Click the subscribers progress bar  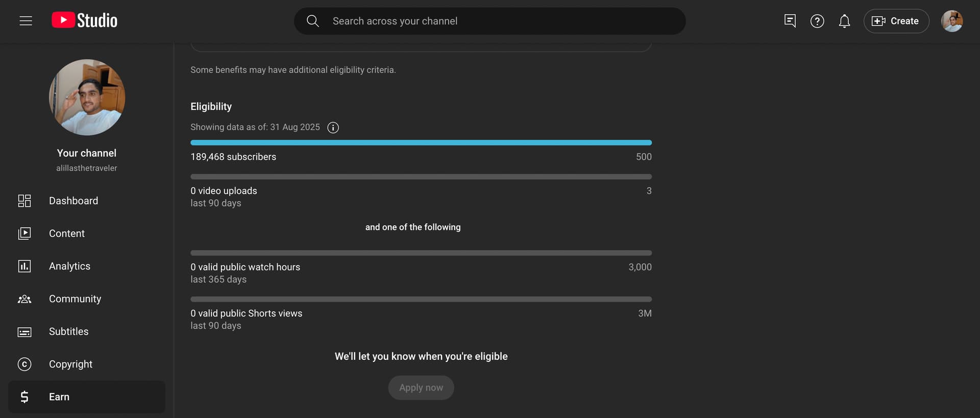click(x=421, y=143)
